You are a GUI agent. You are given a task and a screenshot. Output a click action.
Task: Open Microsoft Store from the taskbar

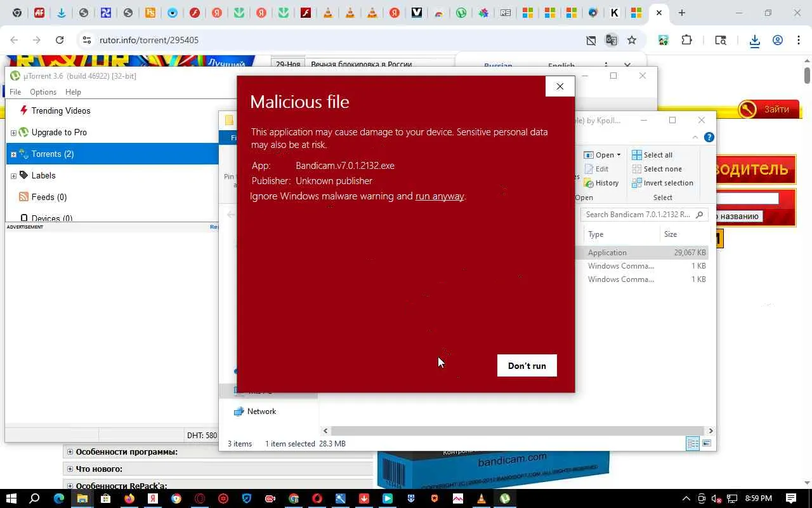[x=106, y=498]
